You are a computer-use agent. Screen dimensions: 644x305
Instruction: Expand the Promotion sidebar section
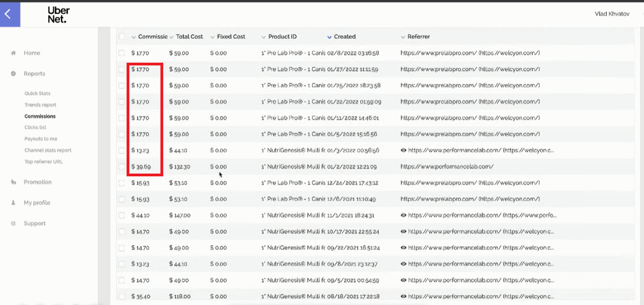click(38, 182)
